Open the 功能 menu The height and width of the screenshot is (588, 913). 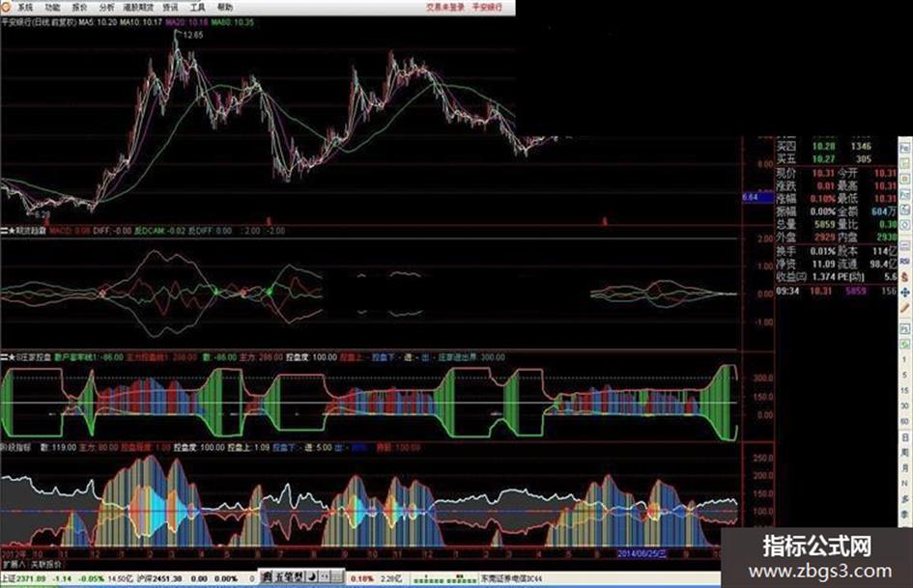point(52,8)
